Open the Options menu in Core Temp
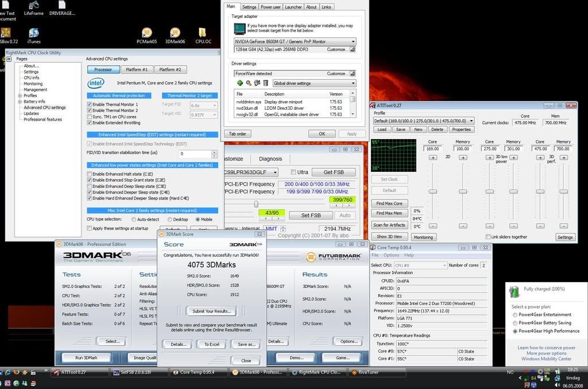 point(391,255)
